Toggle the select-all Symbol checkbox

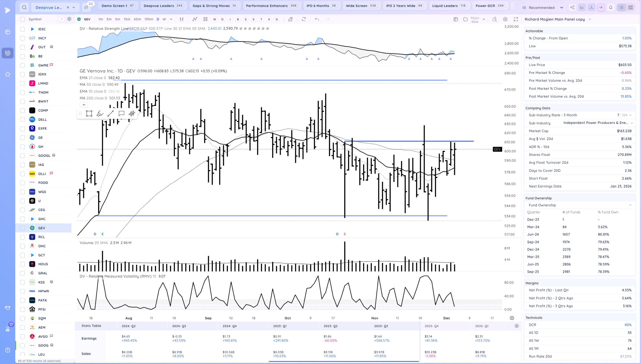(x=23, y=19)
